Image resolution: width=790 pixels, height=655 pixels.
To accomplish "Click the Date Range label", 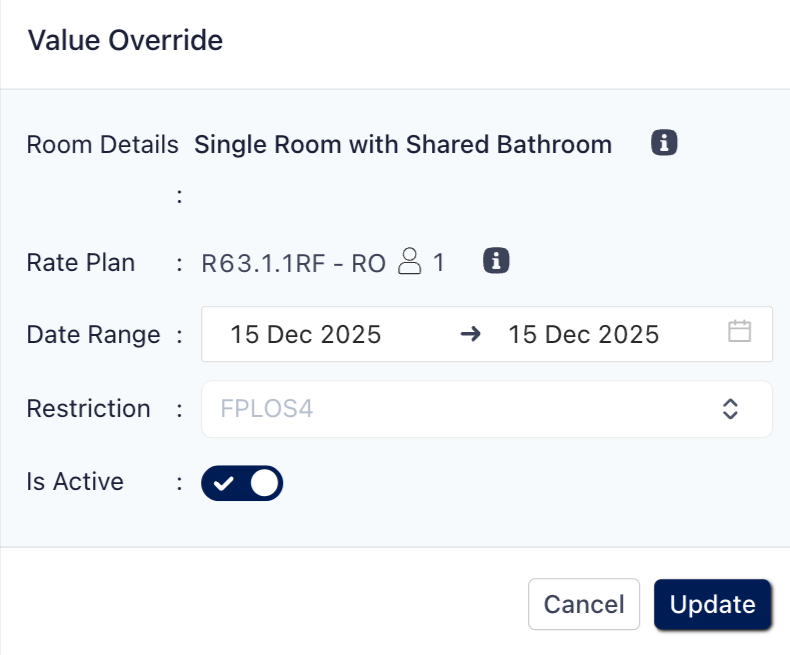I will (93, 334).
